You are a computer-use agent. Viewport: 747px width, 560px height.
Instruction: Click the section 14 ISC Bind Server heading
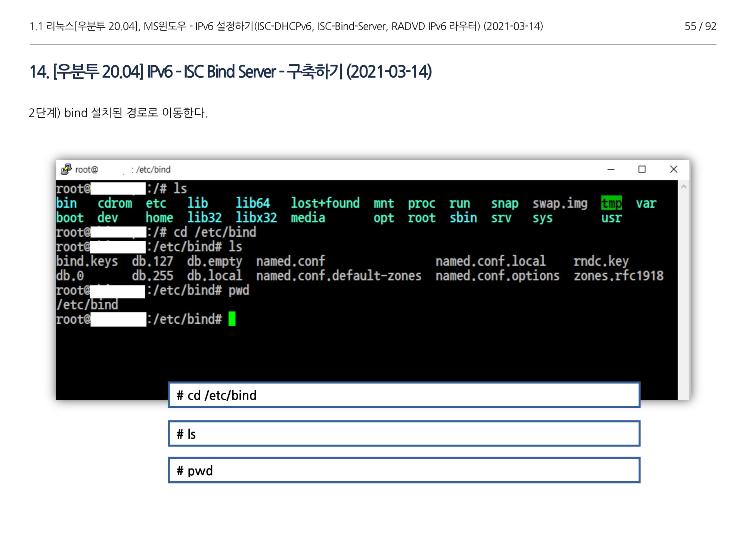click(230, 72)
